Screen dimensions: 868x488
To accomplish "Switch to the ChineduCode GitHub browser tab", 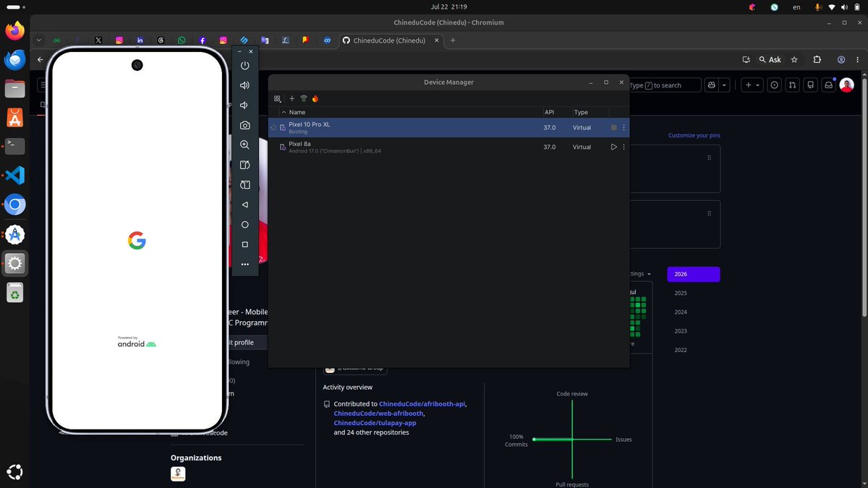I will (x=389, y=40).
